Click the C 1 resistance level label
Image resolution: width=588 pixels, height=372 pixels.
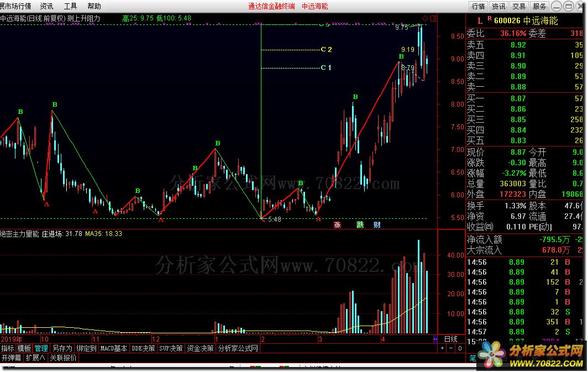326,68
